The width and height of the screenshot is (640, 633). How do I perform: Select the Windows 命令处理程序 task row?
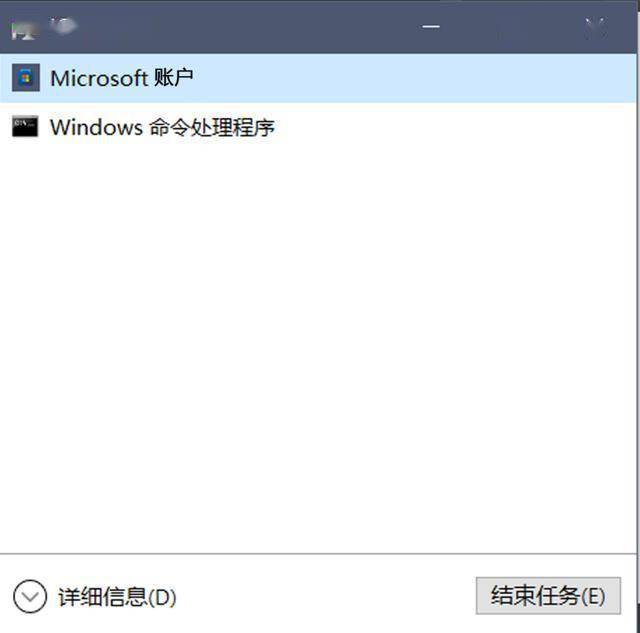click(x=318, y=127)
